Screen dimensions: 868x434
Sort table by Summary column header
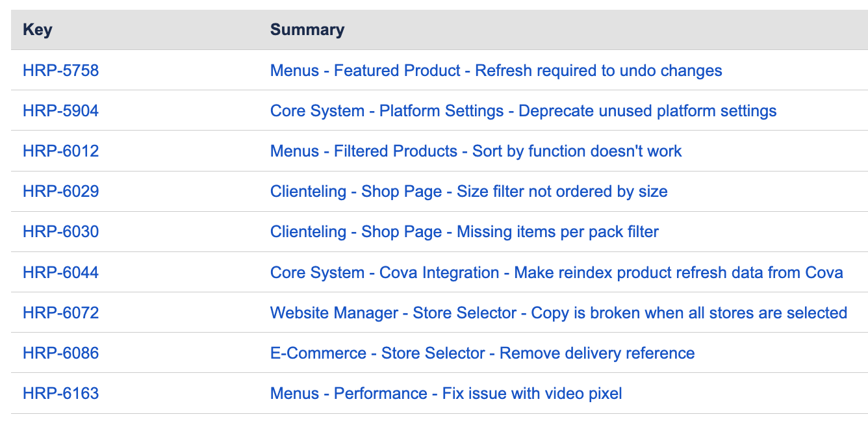pos(307,30)
